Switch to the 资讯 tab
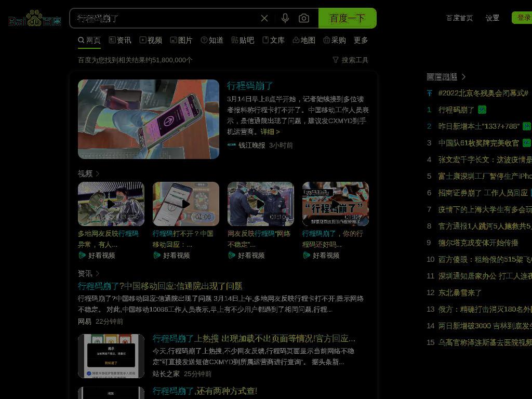Screen dimensions: 532x399 [x=120, y=41]
